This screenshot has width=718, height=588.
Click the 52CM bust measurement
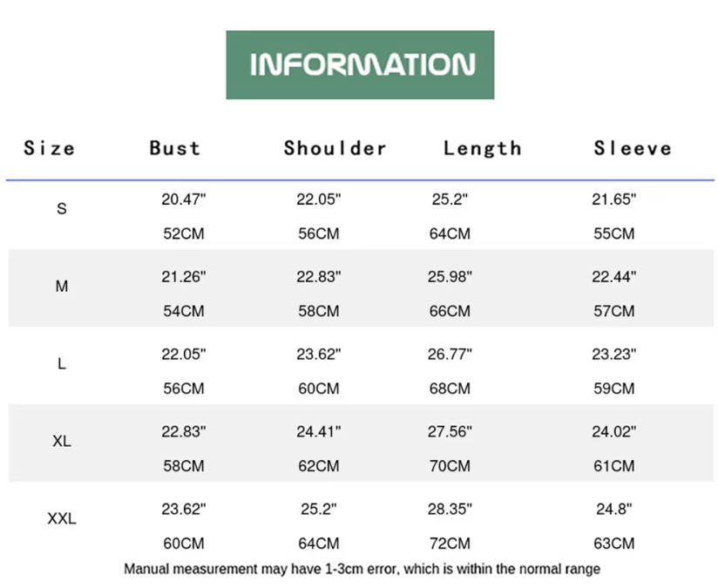[x=184, y=233]
